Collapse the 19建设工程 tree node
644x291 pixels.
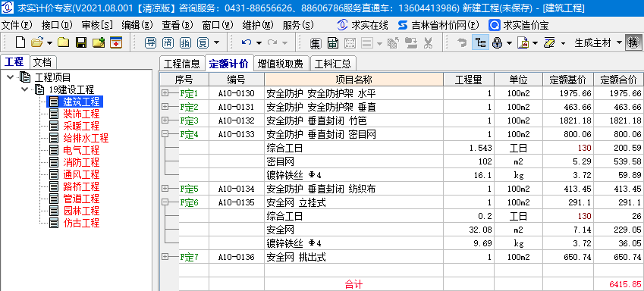(x=24, y=89)
